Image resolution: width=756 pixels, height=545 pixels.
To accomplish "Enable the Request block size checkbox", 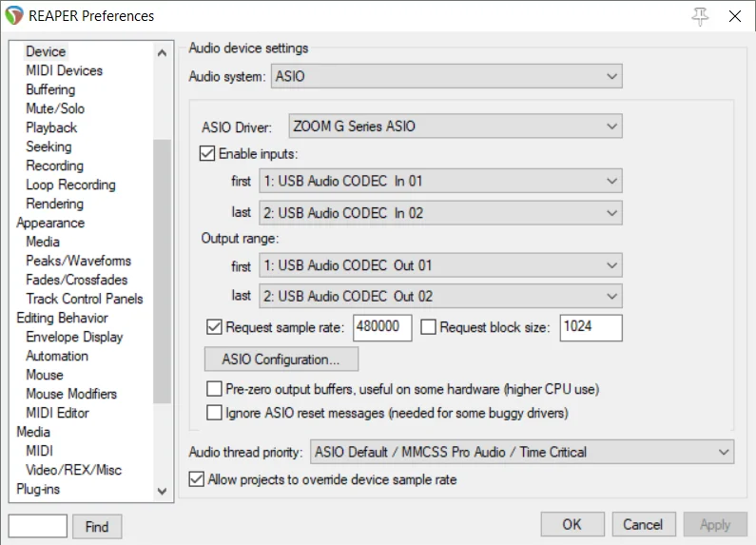I will click(x=428, y=327).
